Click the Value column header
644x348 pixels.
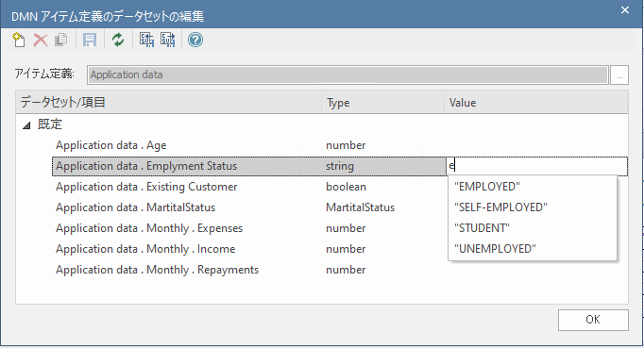point(536,103)
